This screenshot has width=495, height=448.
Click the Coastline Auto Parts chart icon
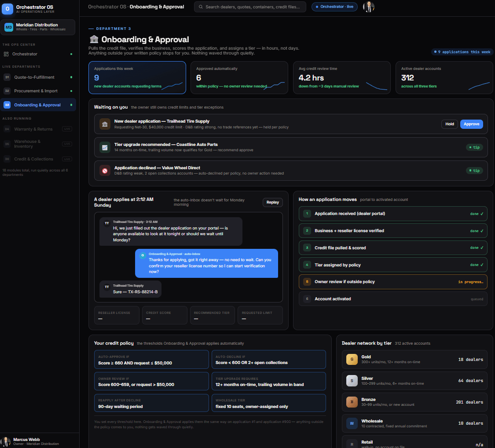(x=105, y=147)
